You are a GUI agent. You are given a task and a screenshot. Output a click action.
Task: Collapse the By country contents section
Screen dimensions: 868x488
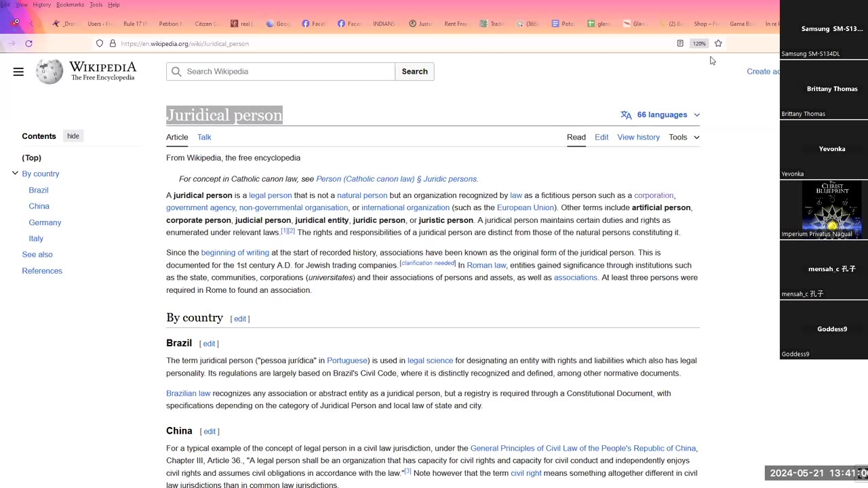point(15,174)
